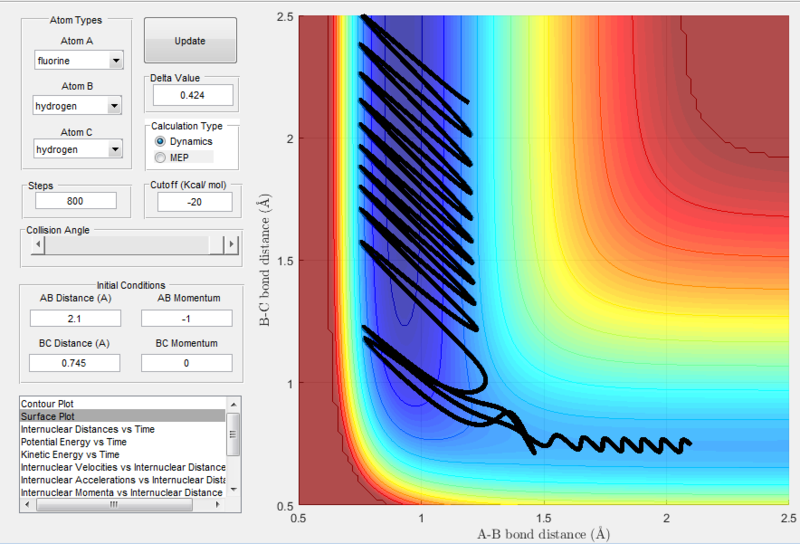Select Surface Plot in the list
The height and width of the screenshot is (544, 800).
pos(122,416)
